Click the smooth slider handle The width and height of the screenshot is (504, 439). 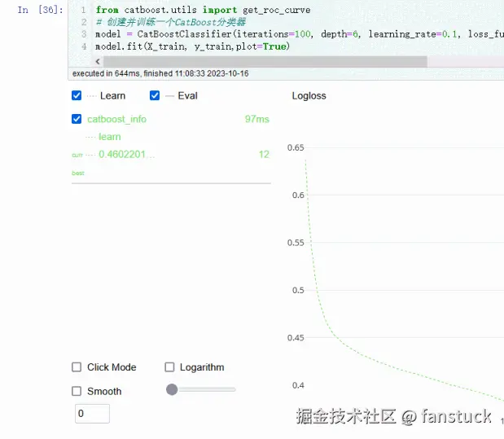coord(172,389)
